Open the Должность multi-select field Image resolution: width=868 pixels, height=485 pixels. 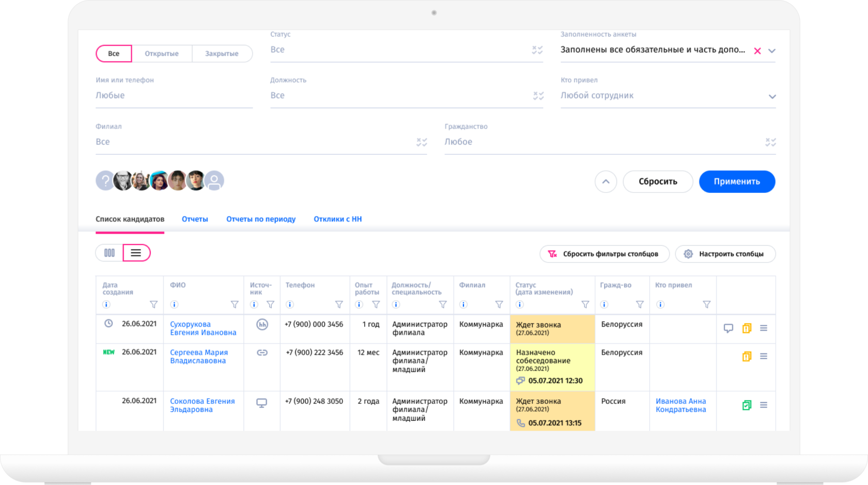pos(407,96)
